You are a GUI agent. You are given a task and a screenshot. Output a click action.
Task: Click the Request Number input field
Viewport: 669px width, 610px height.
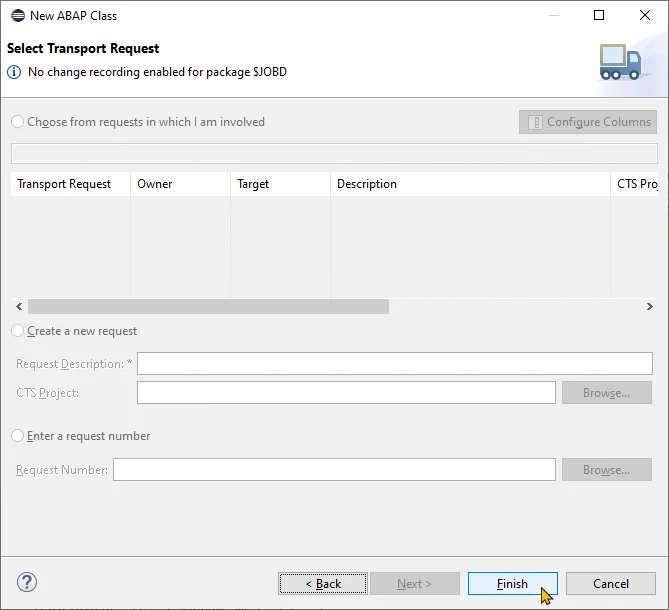334,470
